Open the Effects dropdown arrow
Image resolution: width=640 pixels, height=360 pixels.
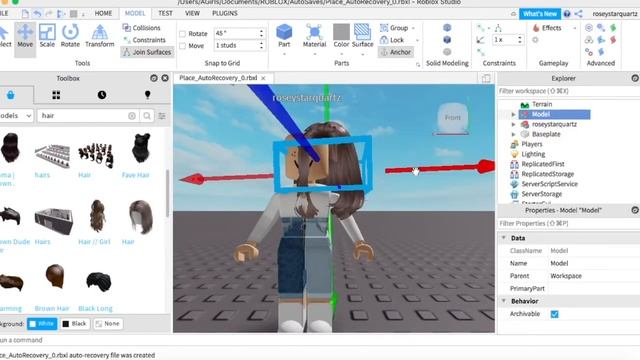pos(574,28)
